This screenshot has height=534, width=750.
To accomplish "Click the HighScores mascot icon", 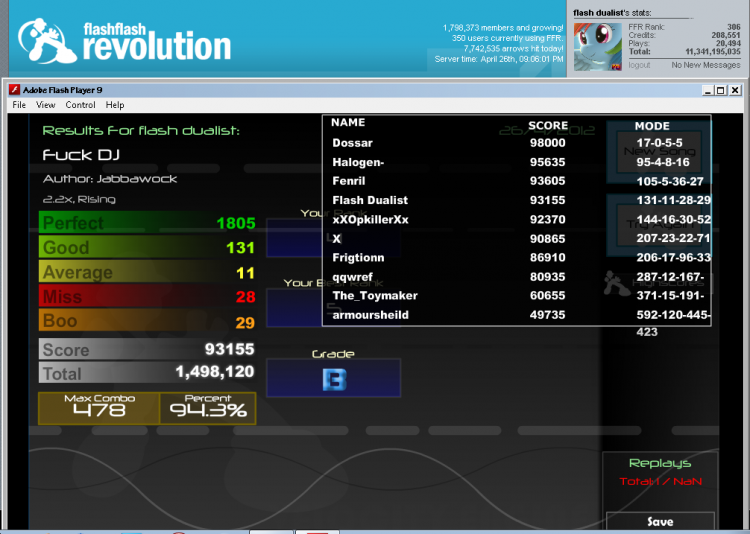I will click(x=616, y=283).
